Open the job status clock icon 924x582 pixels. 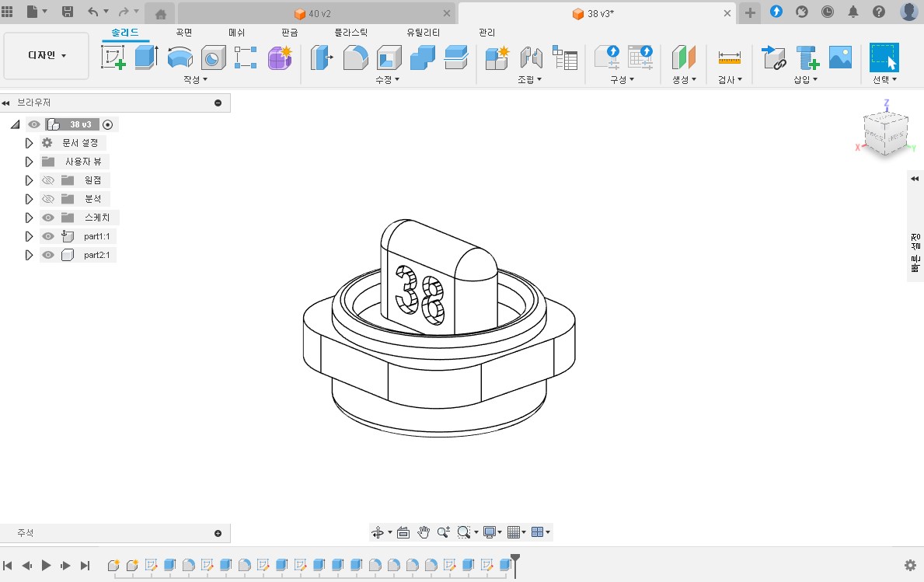(828, 12)
